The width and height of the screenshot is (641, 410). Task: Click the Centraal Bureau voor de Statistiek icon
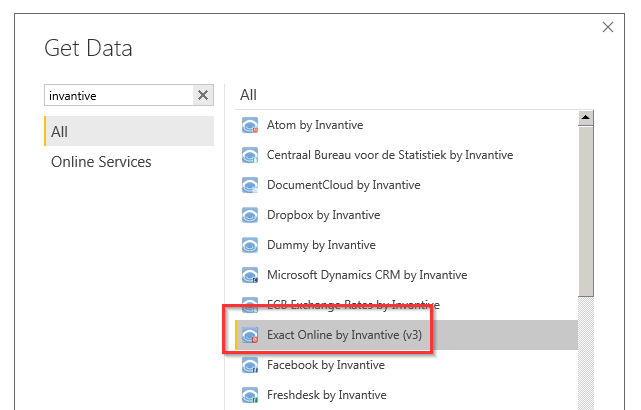coord(250,155)
